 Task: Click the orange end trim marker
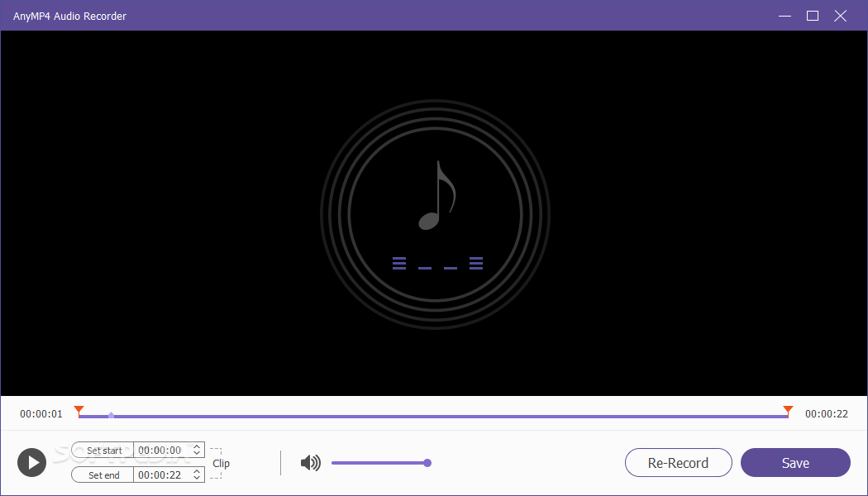click(x=788, y=411)
